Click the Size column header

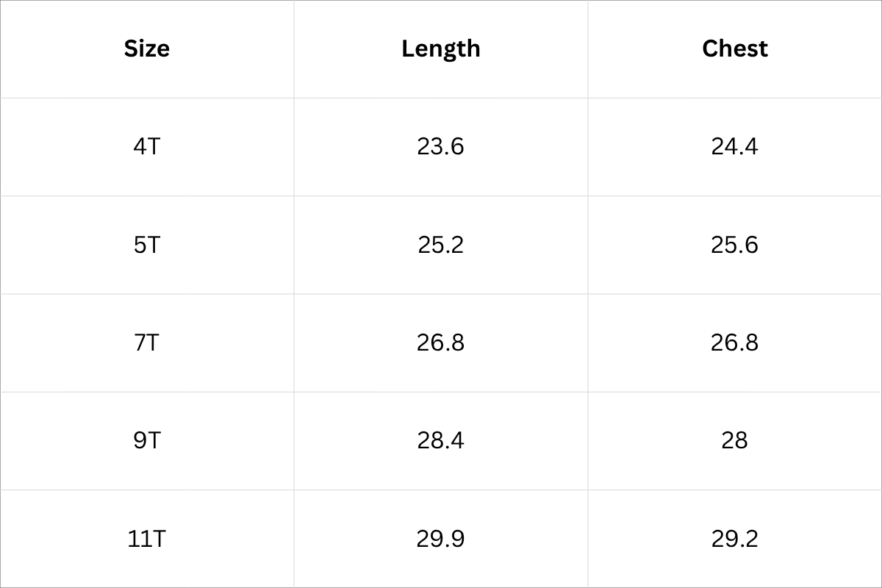pyautogui.click(x=147, y=49)
